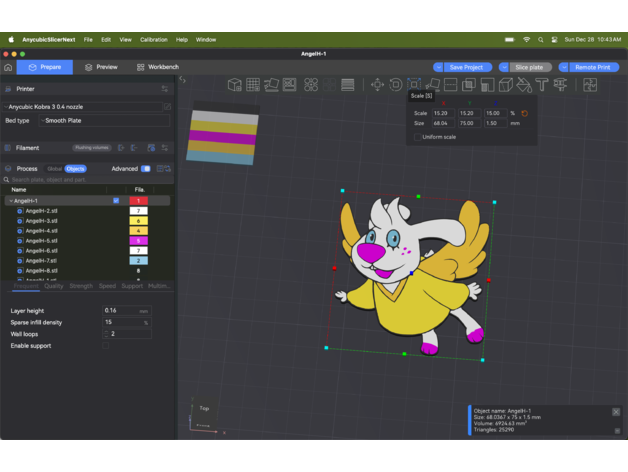Click the red filament 1 swatch for AngelH-1
This screenshot has width=628, height=472.
(139, 201)
